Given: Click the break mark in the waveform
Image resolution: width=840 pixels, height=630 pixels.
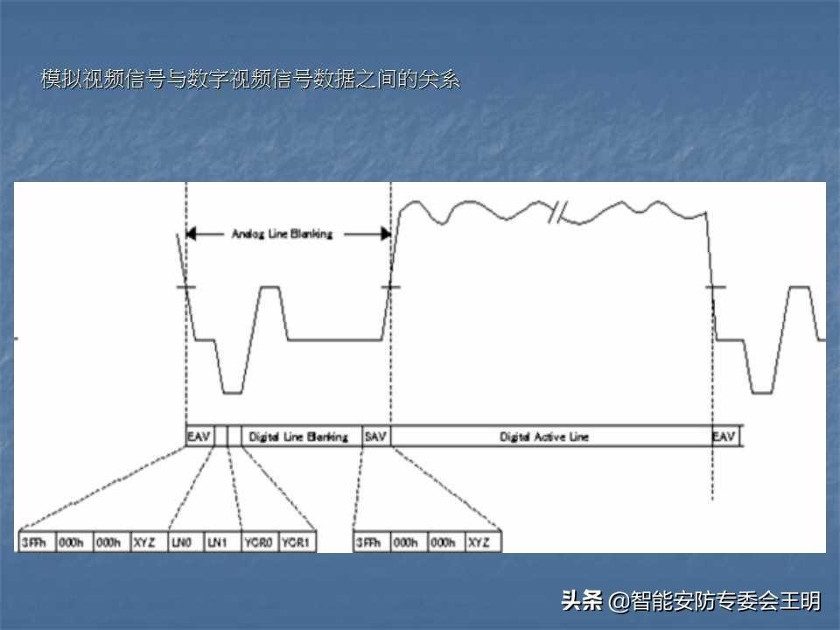Looking at the screenshot, I should click(558, 211).
